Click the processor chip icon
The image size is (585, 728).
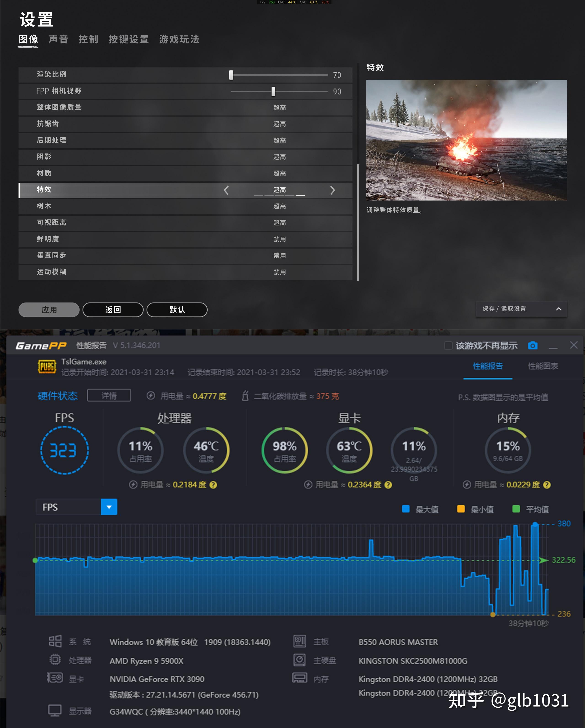[55, 660]
